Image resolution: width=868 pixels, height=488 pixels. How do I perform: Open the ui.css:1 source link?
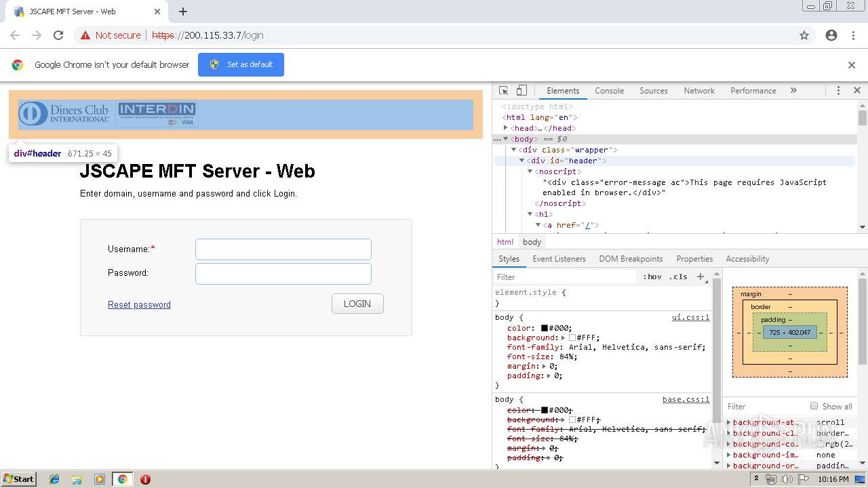(690, 317)
